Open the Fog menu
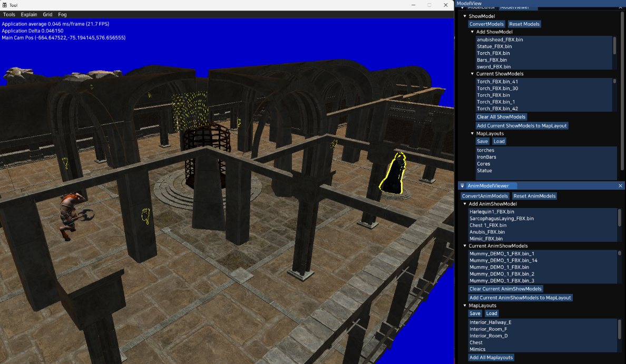Viewport: 626px width, 364px height. coord(62,14)
